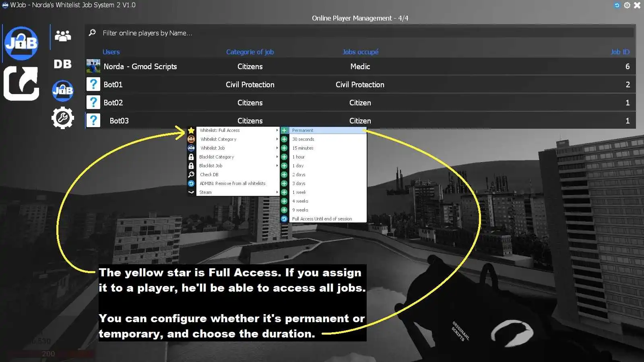Choose ADMIN: Remove from all whitelists

point(233,183)
